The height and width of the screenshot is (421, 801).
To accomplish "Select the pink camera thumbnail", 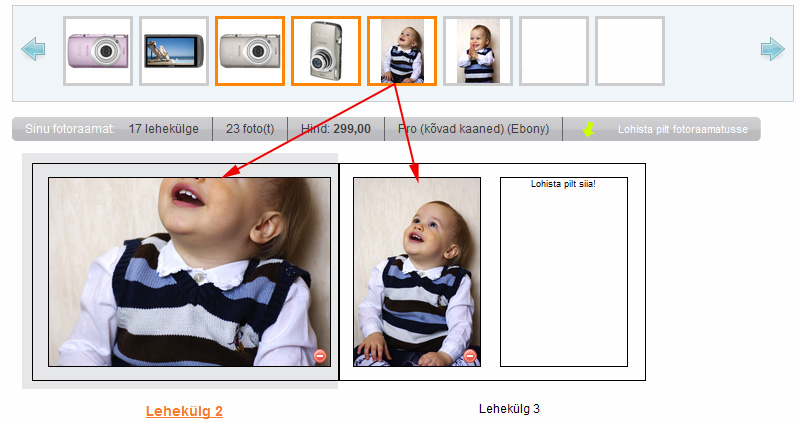I will [98, 51].
